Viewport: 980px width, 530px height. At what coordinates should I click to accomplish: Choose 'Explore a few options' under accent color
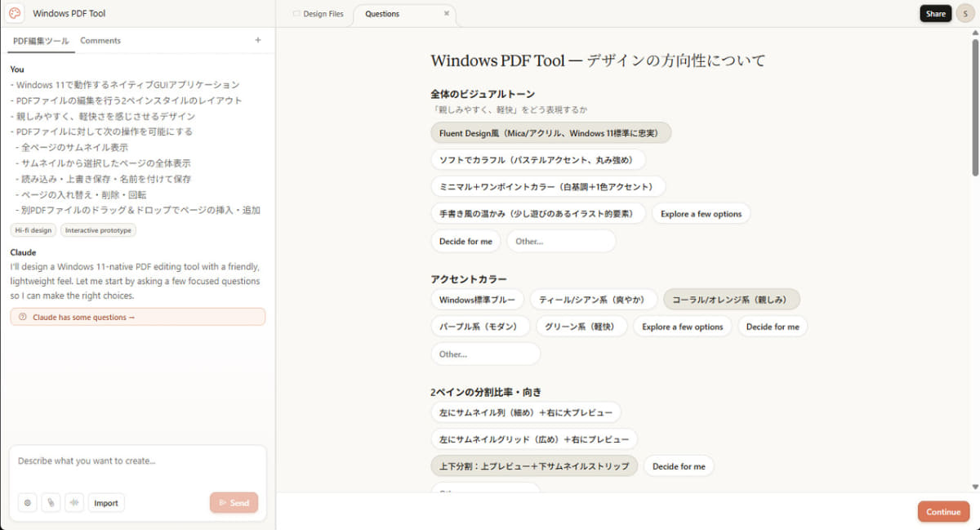[682, 327]
